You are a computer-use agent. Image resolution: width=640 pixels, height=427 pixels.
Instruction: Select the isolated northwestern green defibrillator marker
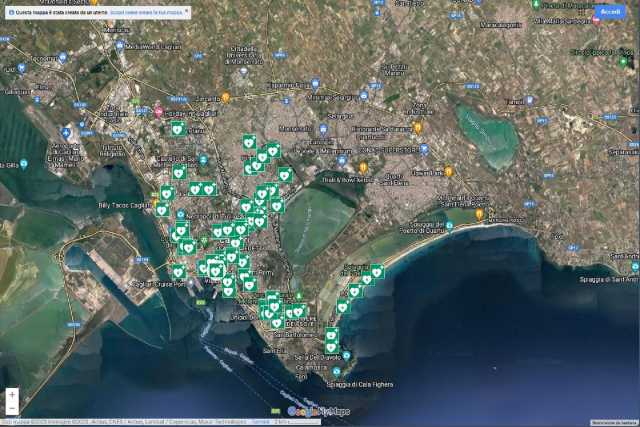[x=177, y=129]
